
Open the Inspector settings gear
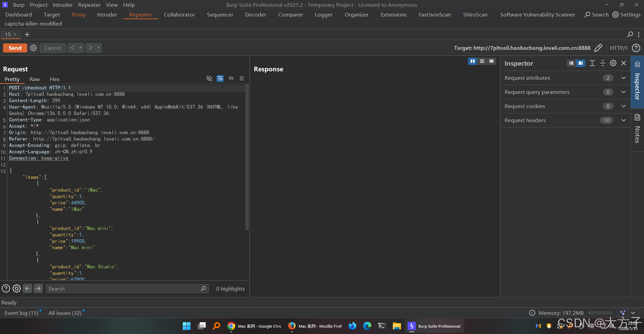[x=613, y=63]
